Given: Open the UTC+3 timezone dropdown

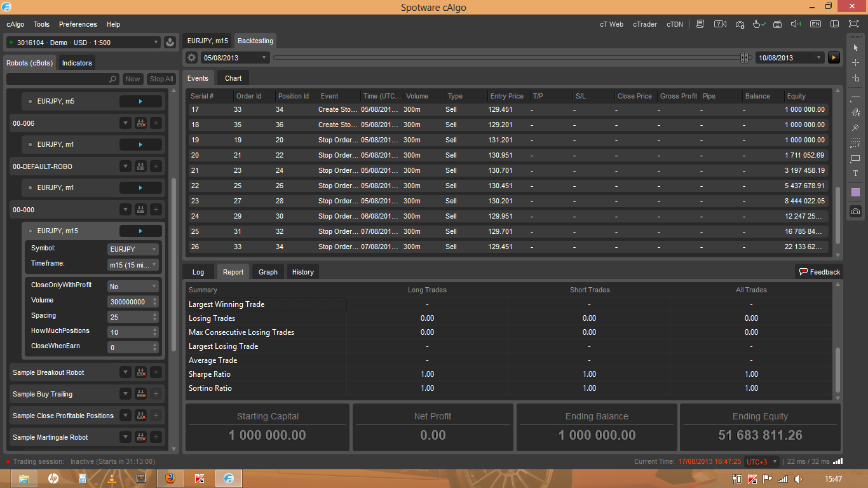Looking at the screenshot, I should click(762, 462).
